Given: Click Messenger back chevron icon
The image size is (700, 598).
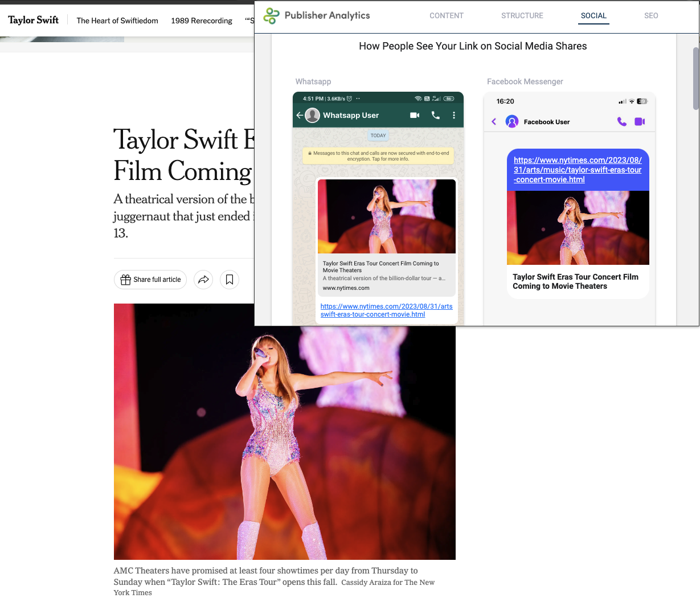Looking at the screenshot, I should [494, 121].
